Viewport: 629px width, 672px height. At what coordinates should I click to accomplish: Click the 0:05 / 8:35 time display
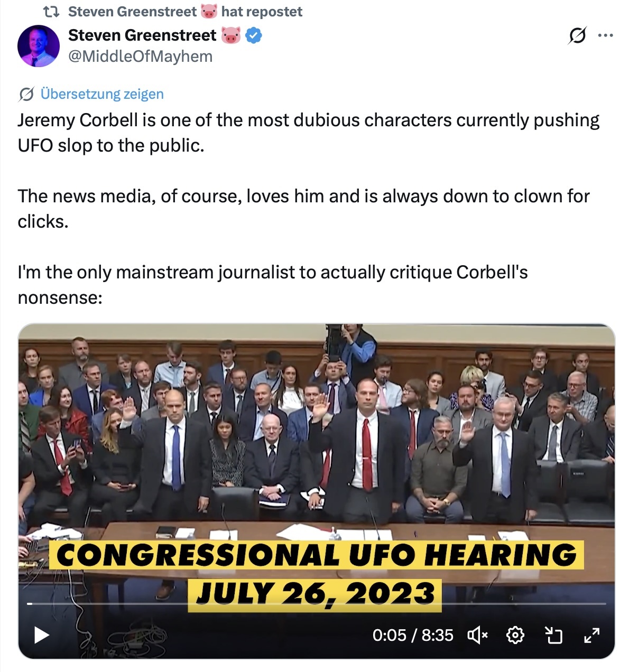(413, 634)
